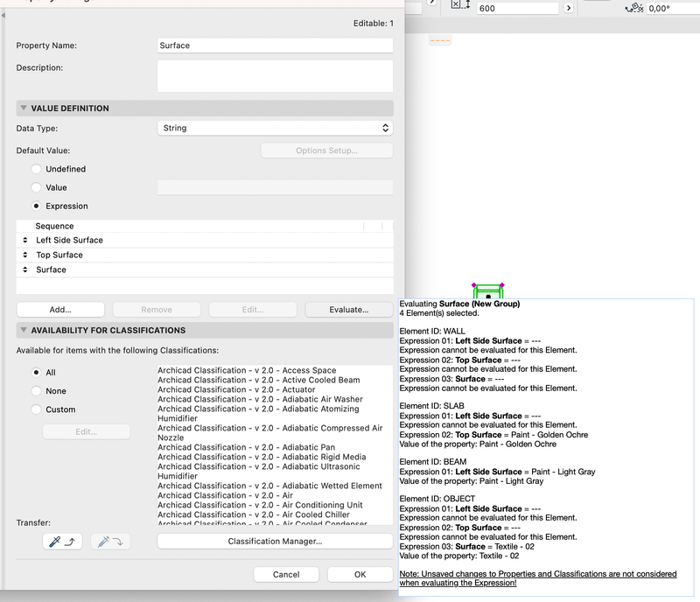
Task: Click Adiabatic Rigid Media classification entry
Action: (x=262, y=457)
